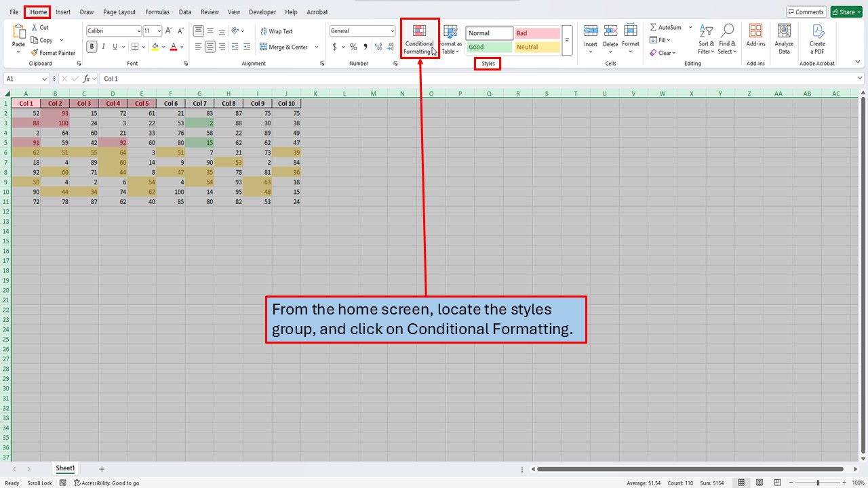The height and width of the screenshot is (488, 868).
Task: Open Analyze Data
Action: (784, 39)
